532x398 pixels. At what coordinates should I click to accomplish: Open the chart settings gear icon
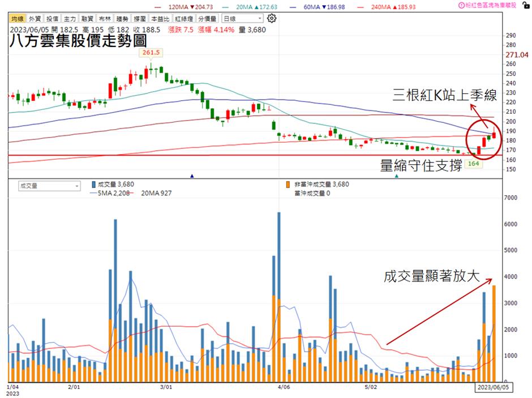(x=272, y=18)
